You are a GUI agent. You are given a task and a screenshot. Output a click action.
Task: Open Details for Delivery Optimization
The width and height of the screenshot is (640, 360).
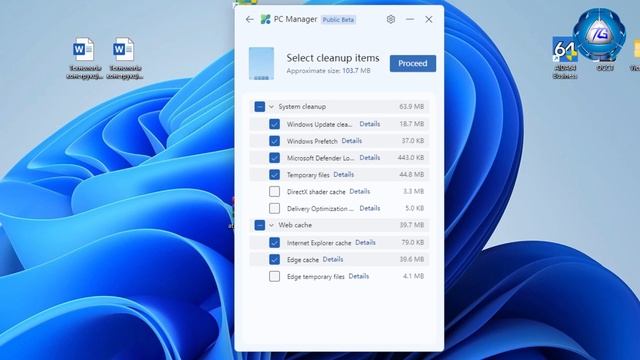coord(370,208)
